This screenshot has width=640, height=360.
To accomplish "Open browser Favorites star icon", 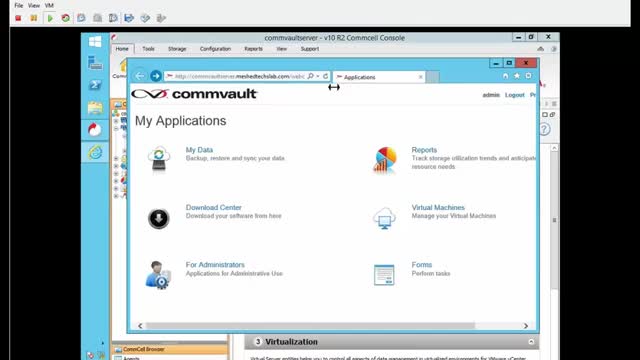I will [x=517, y=76].
